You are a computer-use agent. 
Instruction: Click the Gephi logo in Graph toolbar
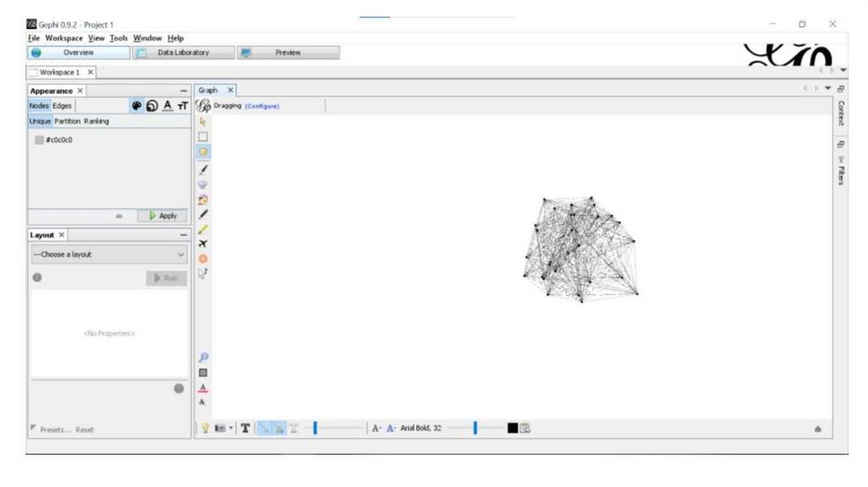[203, 105]
